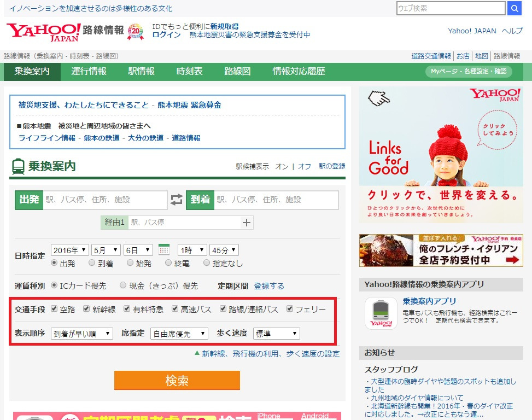The height and width of the screenshot is (420, 532).
Task: Open the お店 link
Action: 463,56
